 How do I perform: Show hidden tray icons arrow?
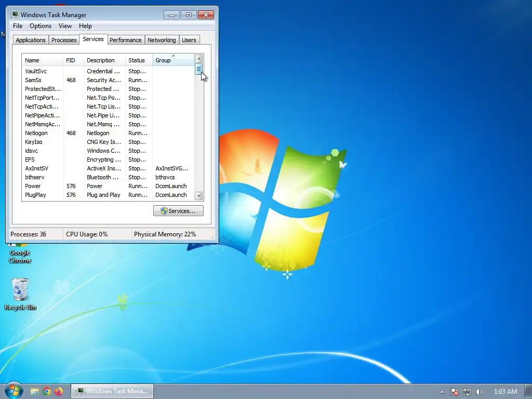[x=442, y=392]
